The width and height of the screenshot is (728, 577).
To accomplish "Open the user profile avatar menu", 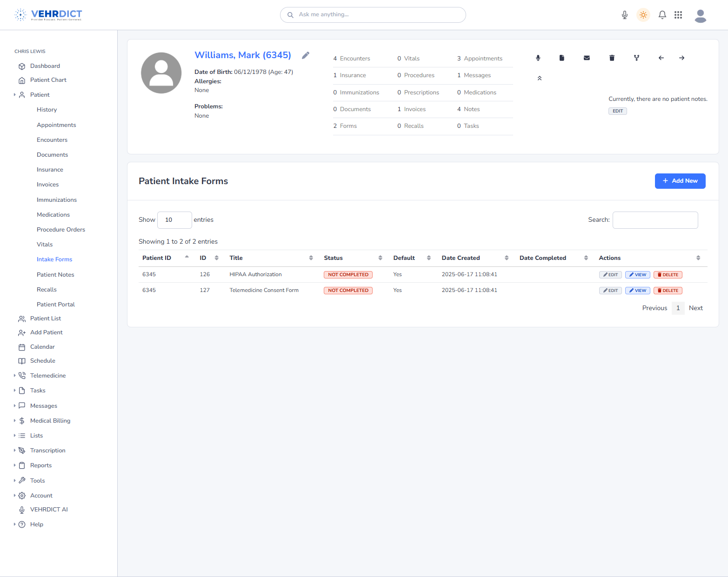I will click(701, 16).
